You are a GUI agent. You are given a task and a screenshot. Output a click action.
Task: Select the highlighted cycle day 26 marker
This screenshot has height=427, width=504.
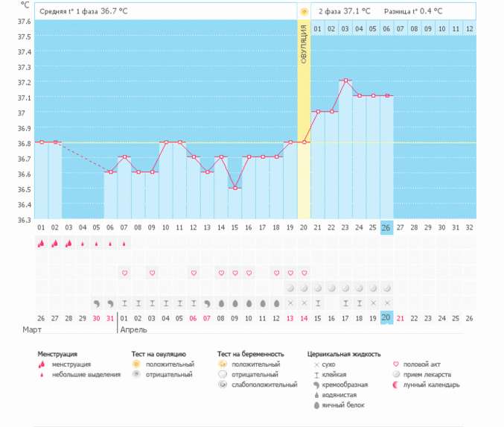coord(386,227)
